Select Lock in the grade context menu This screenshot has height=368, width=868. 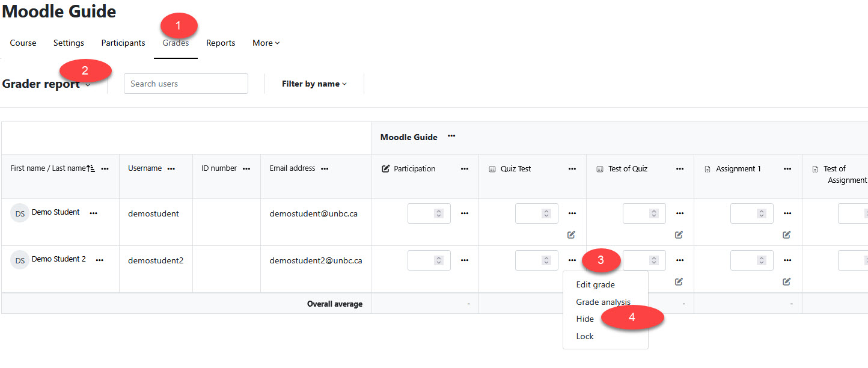tap(585, 337)
